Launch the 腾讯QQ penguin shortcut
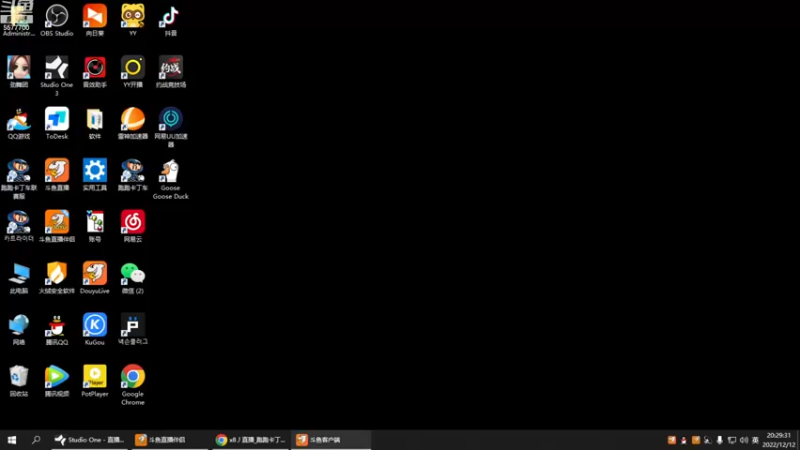Viewport: 800px width, 450px height. tap(57, 329)
